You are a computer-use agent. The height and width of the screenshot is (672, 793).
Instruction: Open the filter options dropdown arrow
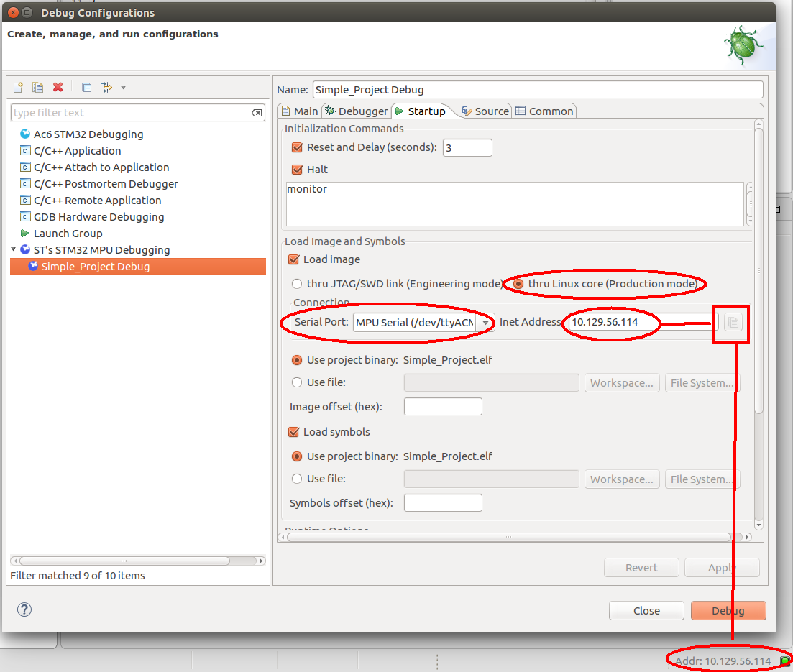123,88
